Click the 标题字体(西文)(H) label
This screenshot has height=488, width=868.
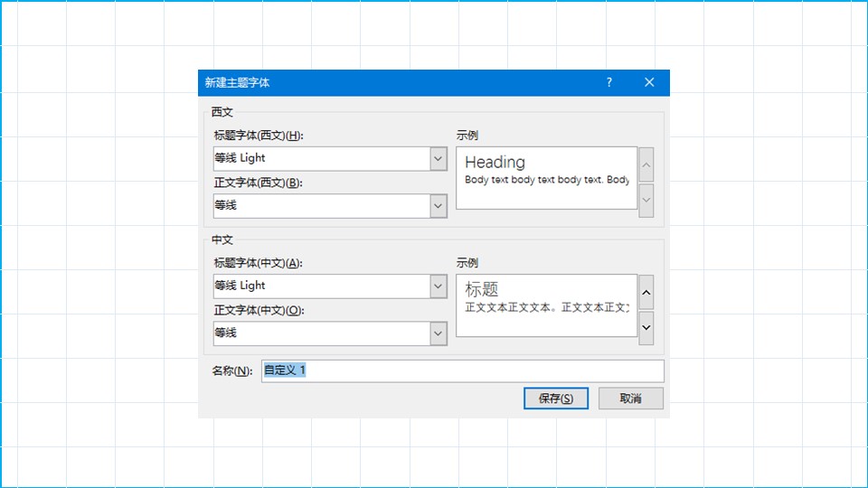259,136
